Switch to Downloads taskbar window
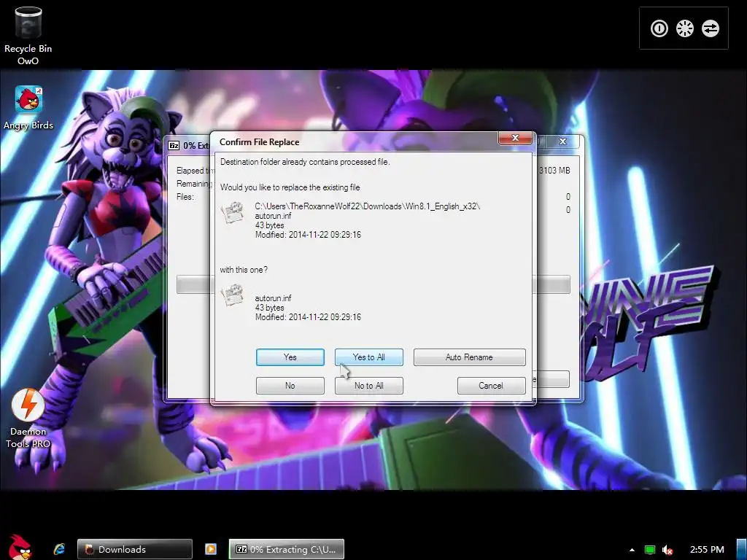Viewport: 747px width, 560px height. (135, 549)
